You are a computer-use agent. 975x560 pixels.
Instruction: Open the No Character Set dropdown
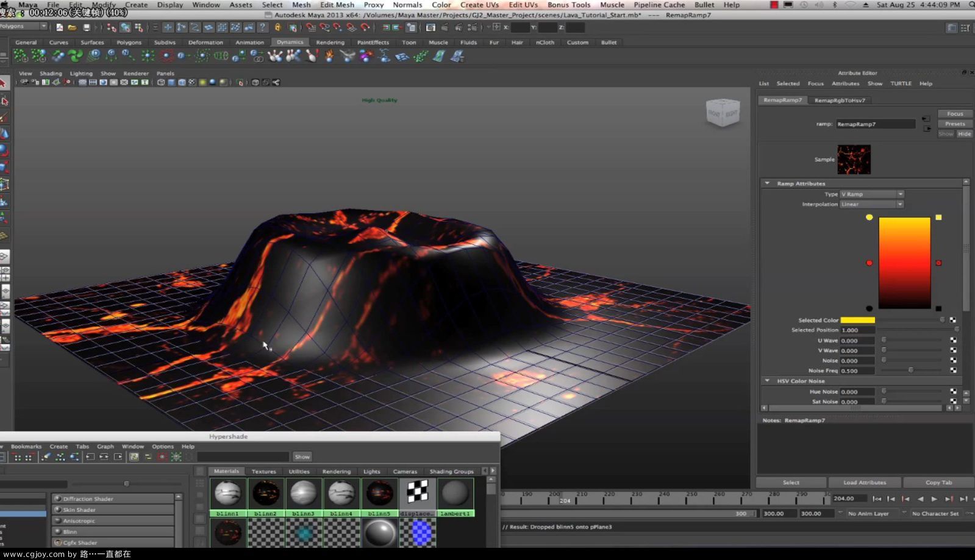pyautogui.click(x=936, y=514)
